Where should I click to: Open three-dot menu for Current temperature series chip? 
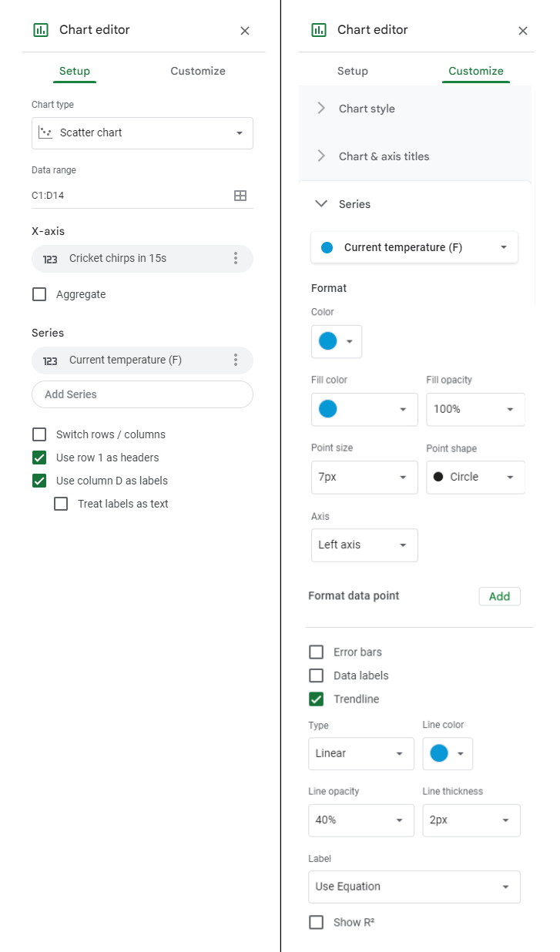pos(236,360)
